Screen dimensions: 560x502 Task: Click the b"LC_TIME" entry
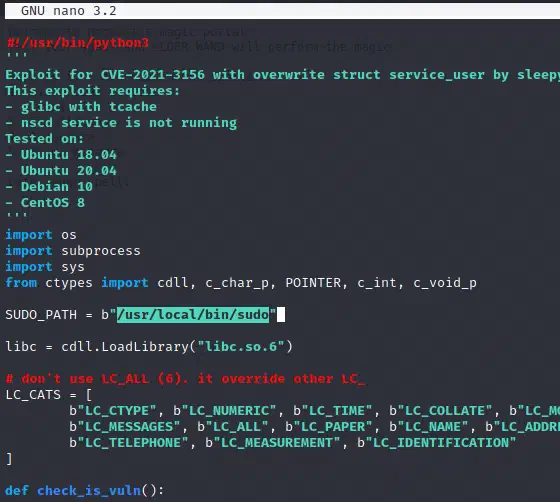point(332,411)
